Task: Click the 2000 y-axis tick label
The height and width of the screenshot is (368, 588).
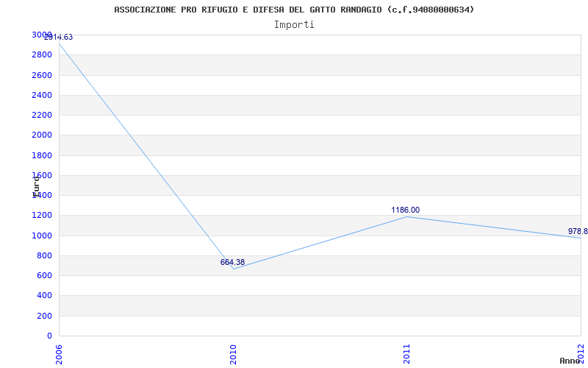Action: pyautogui.click(x=42, y=135)
